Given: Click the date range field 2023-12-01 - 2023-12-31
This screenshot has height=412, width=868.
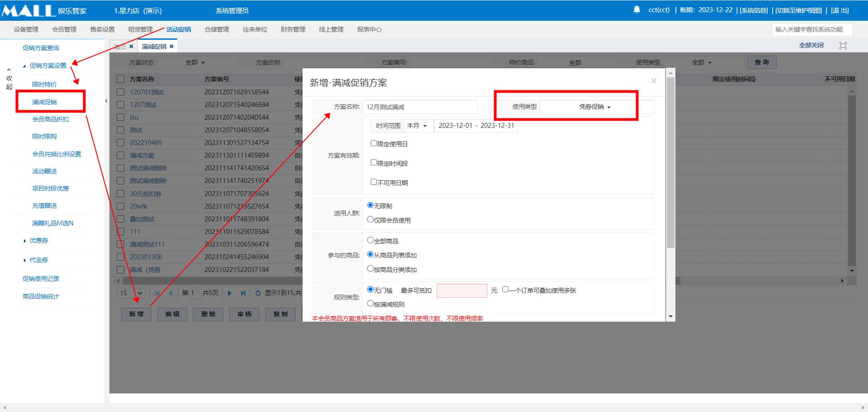Looking at the screenshot, I should tap(476, 126).
